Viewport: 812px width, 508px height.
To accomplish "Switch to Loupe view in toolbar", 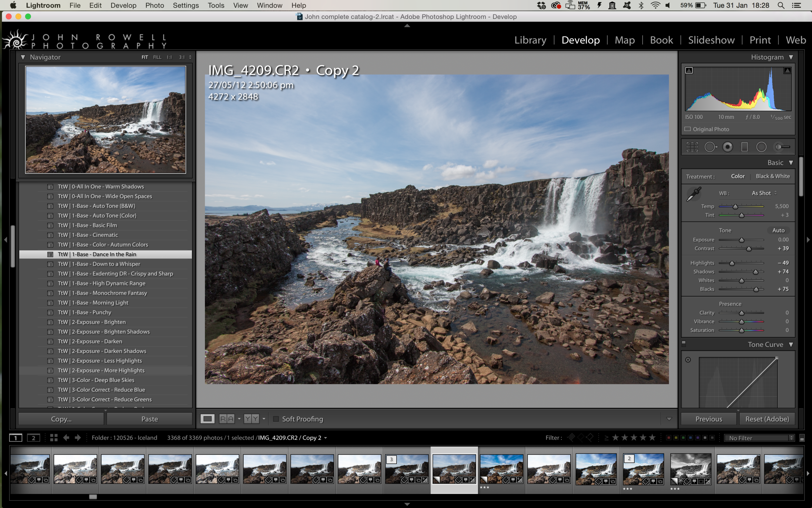I will [x=208, y=419].
